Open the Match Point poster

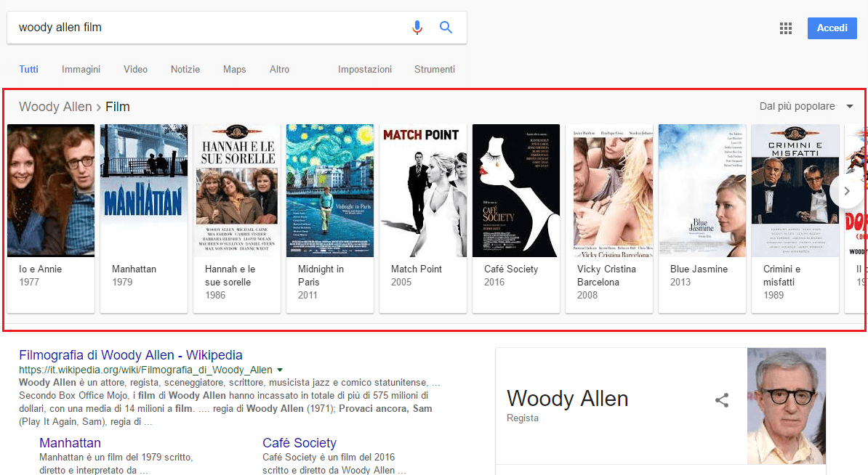[423, 191]
